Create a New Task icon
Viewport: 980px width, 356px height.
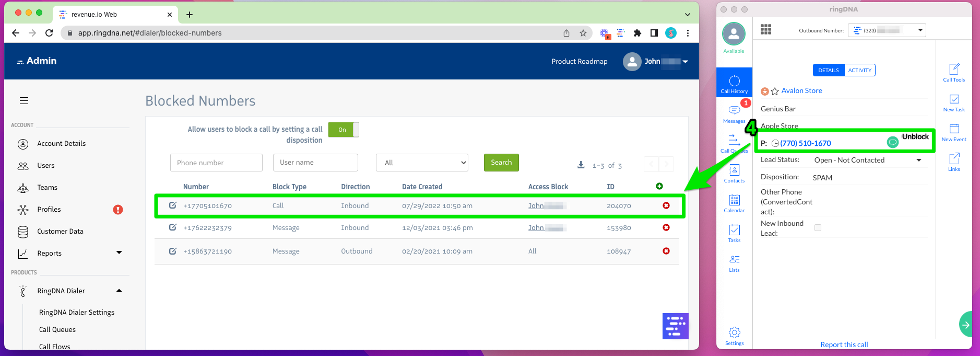coord(954,101)
